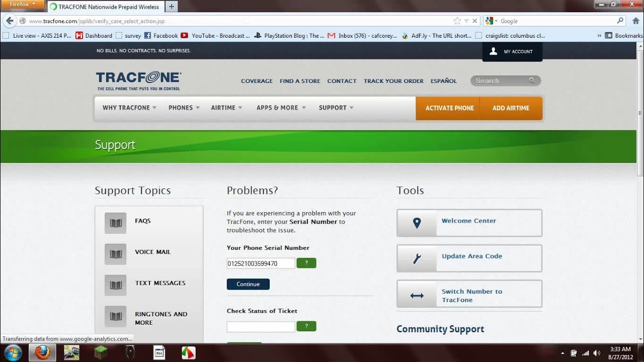Click the TracFone logo
This screenshot has height=362, width=644.
138,80
